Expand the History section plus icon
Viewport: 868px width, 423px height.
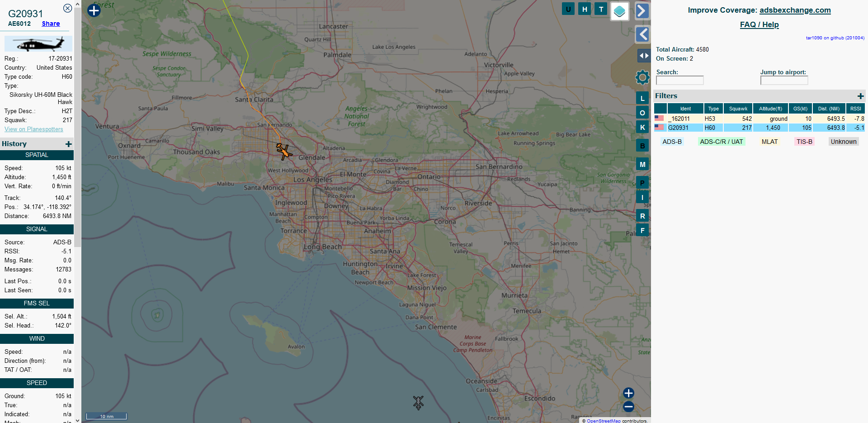[69, 144]
